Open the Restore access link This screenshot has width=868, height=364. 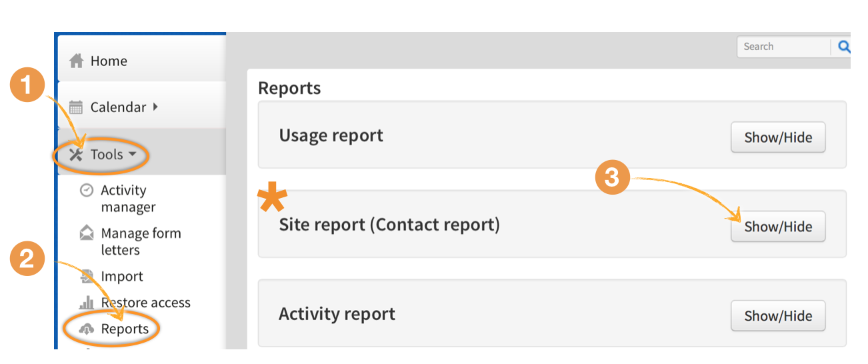pos(145,303)
